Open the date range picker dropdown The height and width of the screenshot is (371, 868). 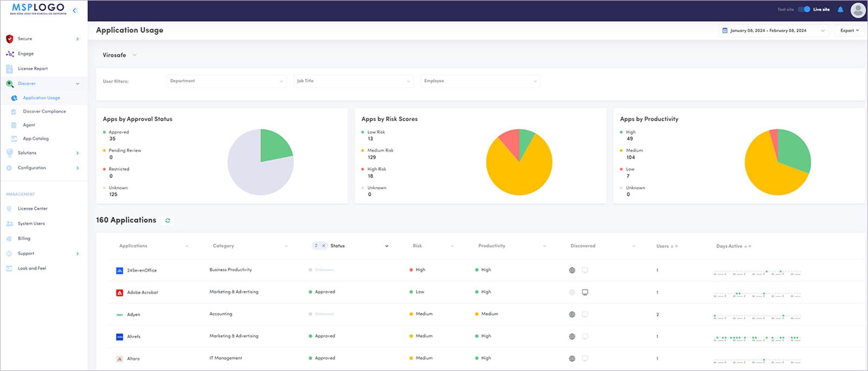click(x=774, y=30)
